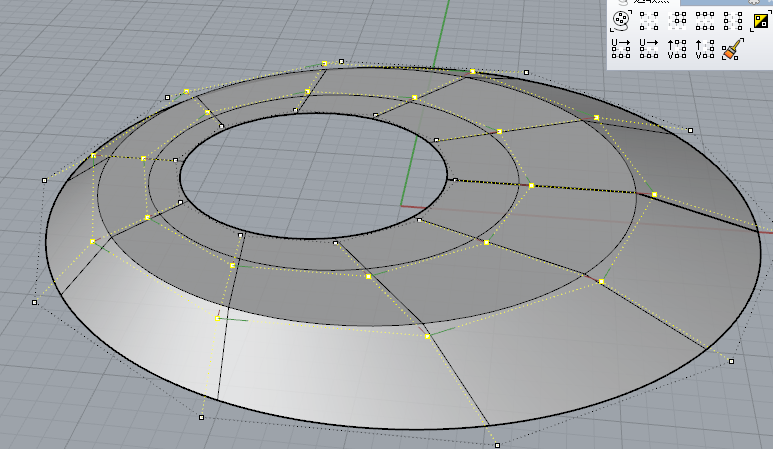The width and height of the screenshot is (773, 449).
Task: Click the second U-direction point selection icon
Action: [649, 49]
